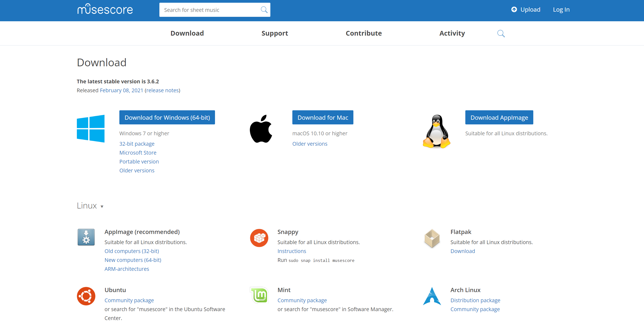The width and height of the screenshot is (644, 323).
Task: Click the orange Snappy icon
Action: pyautogui.click(x=259, y=238)
